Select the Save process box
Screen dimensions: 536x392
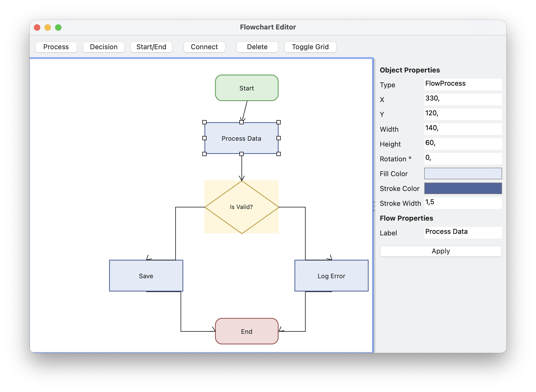tap(146, 276)
